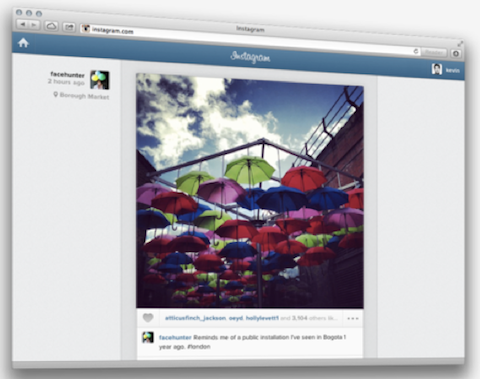480x379 pixels.
Task: Zoom the Safari window with green button
Action: click(39, 14)
